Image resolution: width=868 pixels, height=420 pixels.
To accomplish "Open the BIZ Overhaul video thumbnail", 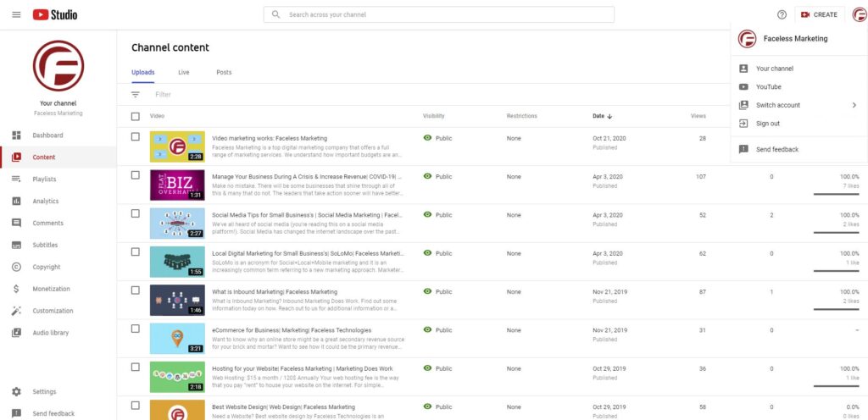I will tap(177, 185).
